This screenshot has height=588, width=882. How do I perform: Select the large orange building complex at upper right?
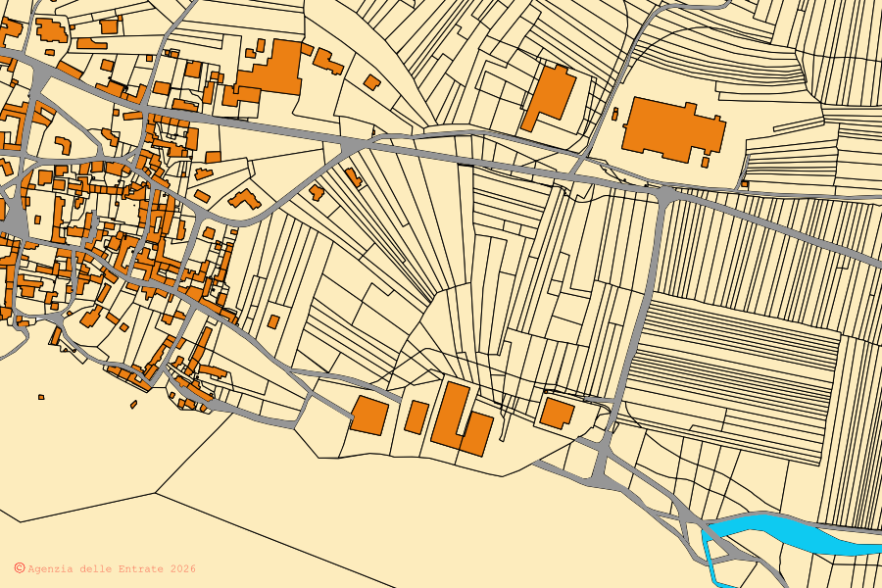[673, 130]
